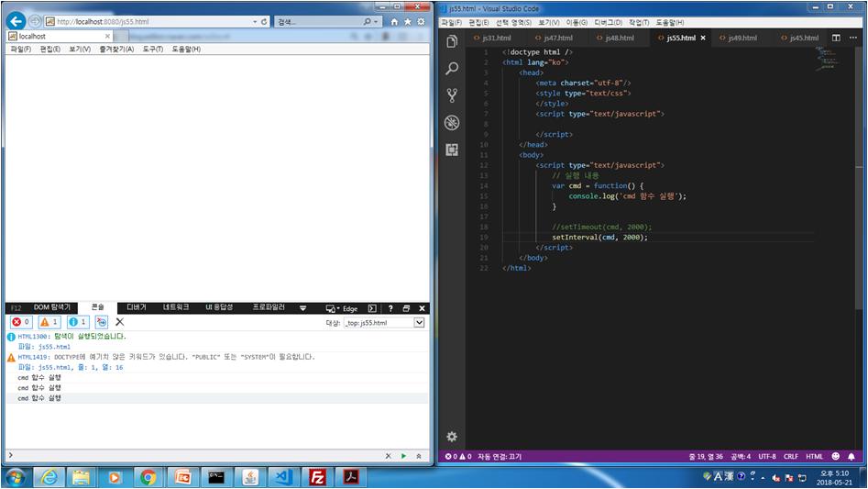Expand the hidden developer tools tabs
The height and width of the screenshot is (489, 868).
302,308
